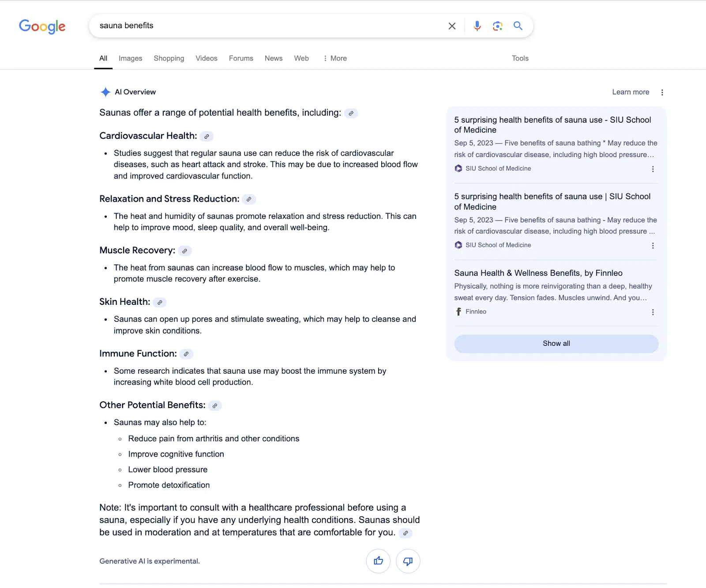This screenshot has width=706, height=588.
Task: Click the thumbs down feedback button
Action: coord(408,561)
